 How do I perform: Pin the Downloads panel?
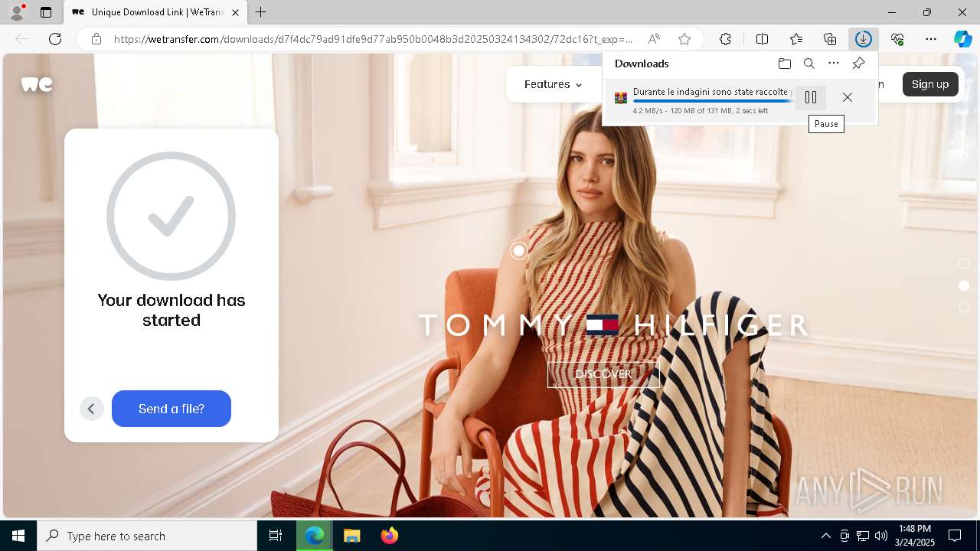coord(859,64)
